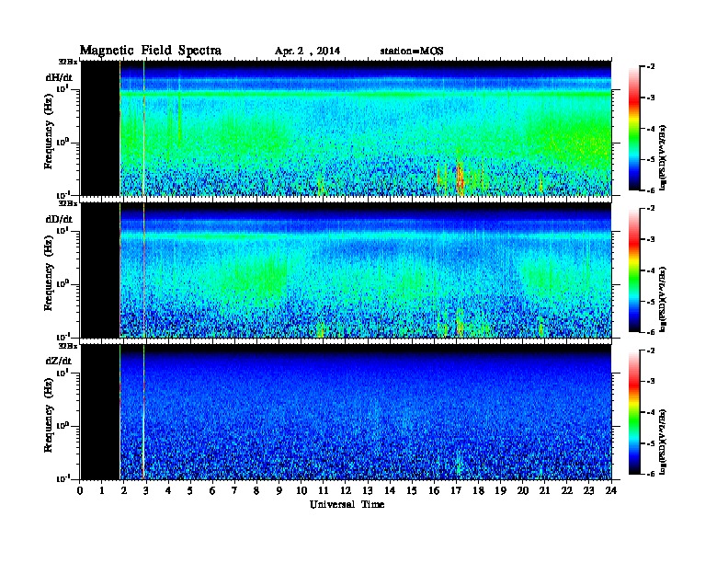Click inside the dZ/dt spectrogram panel

pyautogui.click(x=346, y=412)
